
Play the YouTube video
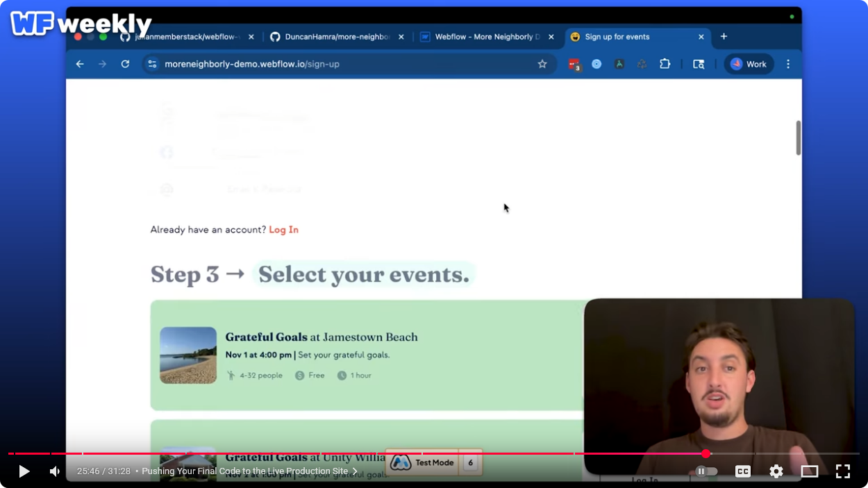(24, 471)
